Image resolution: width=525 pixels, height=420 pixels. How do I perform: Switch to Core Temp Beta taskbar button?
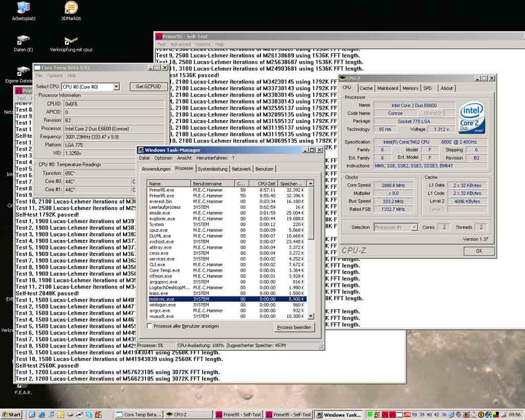138,415
